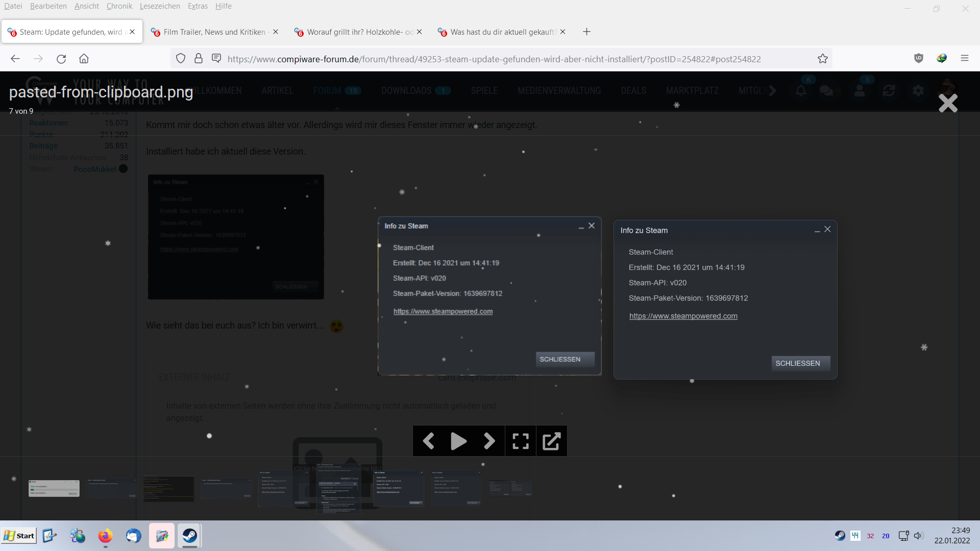
Task: Click the pink 32 tray indicator
Action: pyautogui.click(x=871, y=536)
